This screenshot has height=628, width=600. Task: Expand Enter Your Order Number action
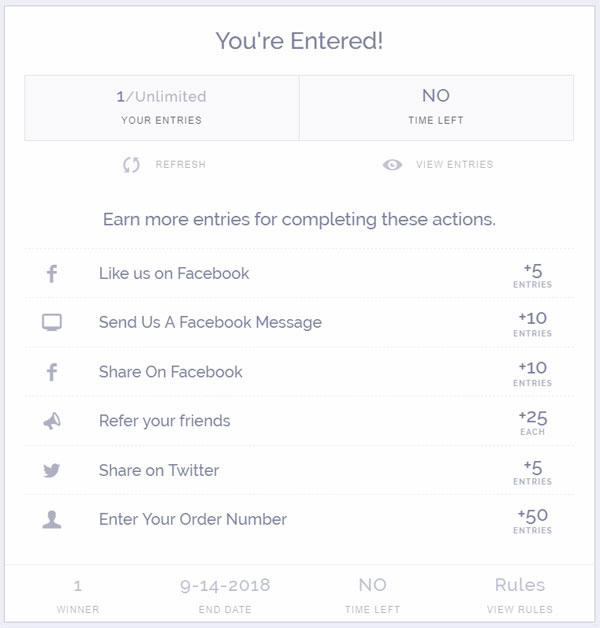coord(300,519)
